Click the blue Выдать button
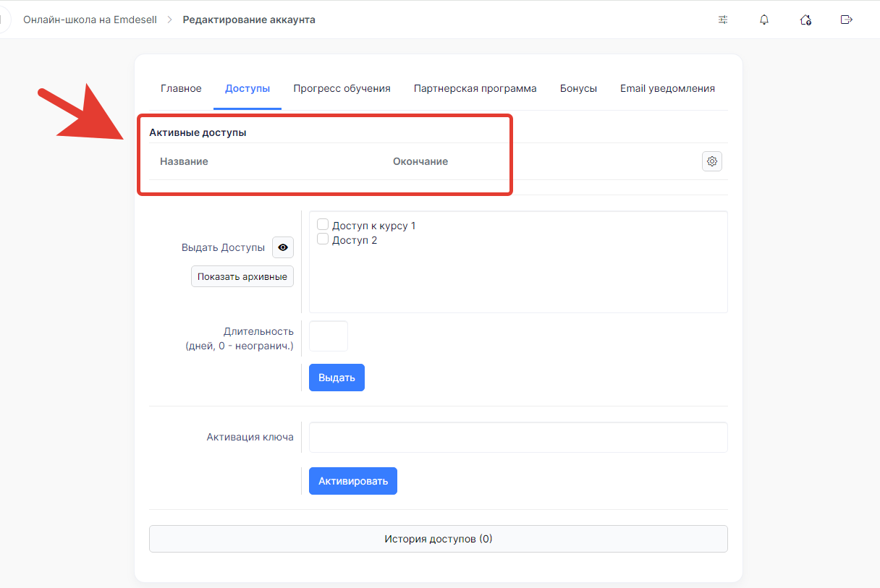The height and width of the screenshot is (588, 880). pos(337,378)
